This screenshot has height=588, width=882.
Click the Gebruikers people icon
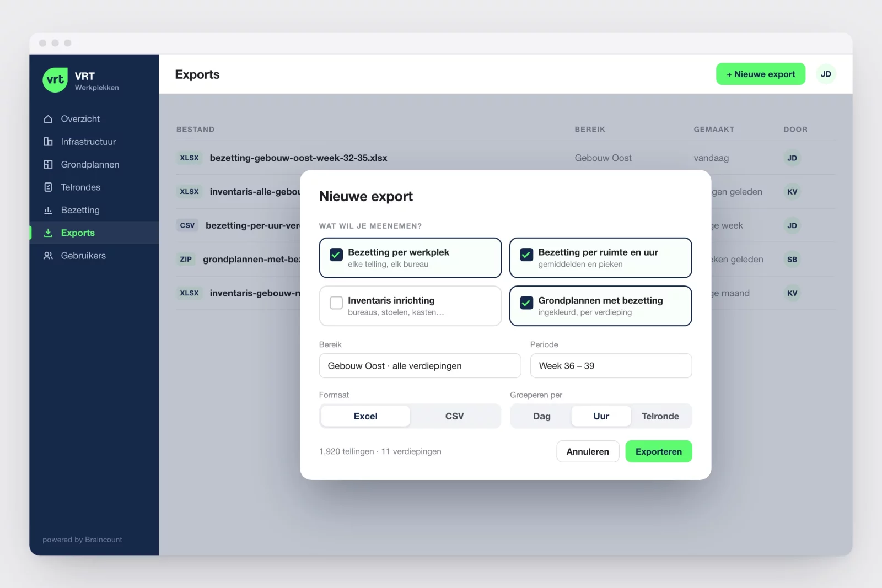[48, 256]
